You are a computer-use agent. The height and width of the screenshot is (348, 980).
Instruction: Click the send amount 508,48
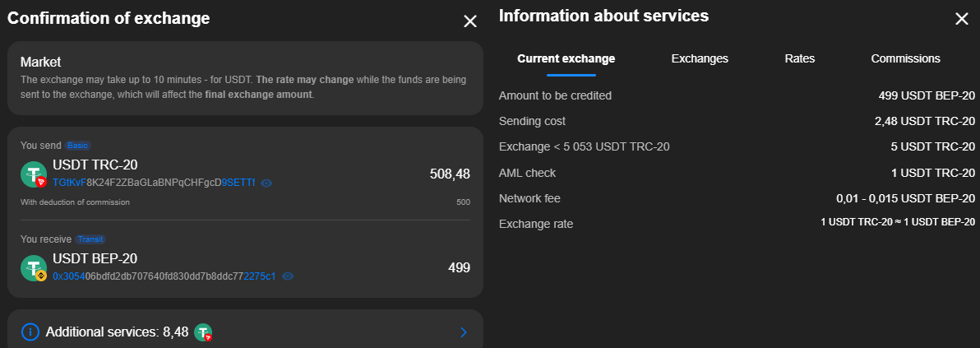450,174
